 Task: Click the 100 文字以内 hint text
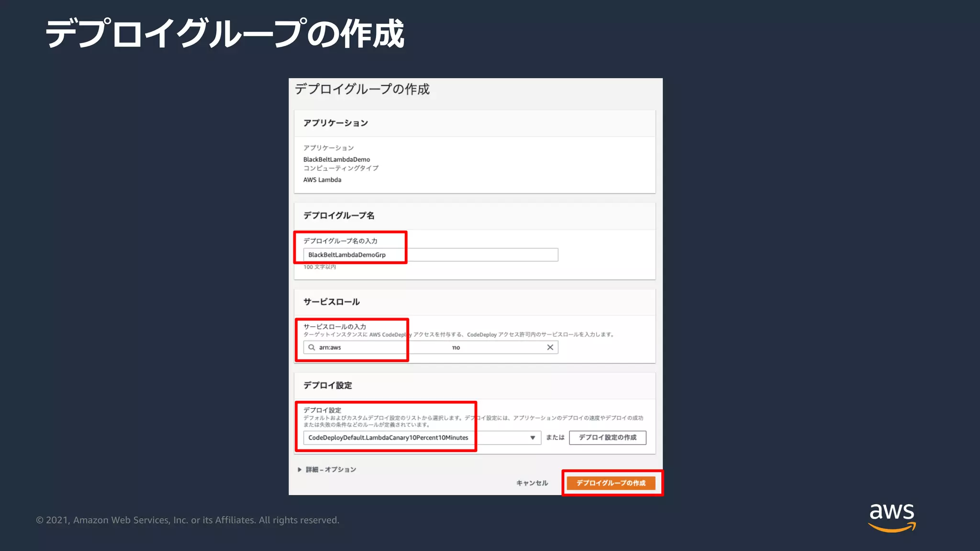click(320, 267)
